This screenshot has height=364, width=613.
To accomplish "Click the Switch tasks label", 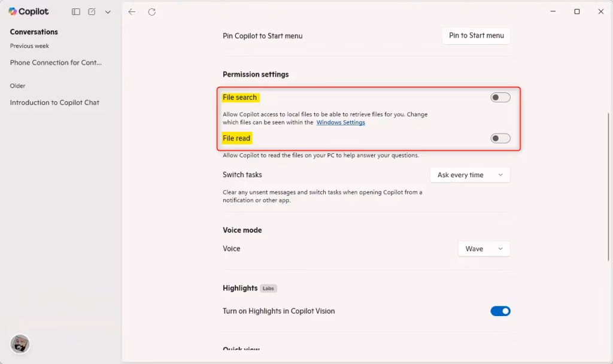I will tap(242, 175).
